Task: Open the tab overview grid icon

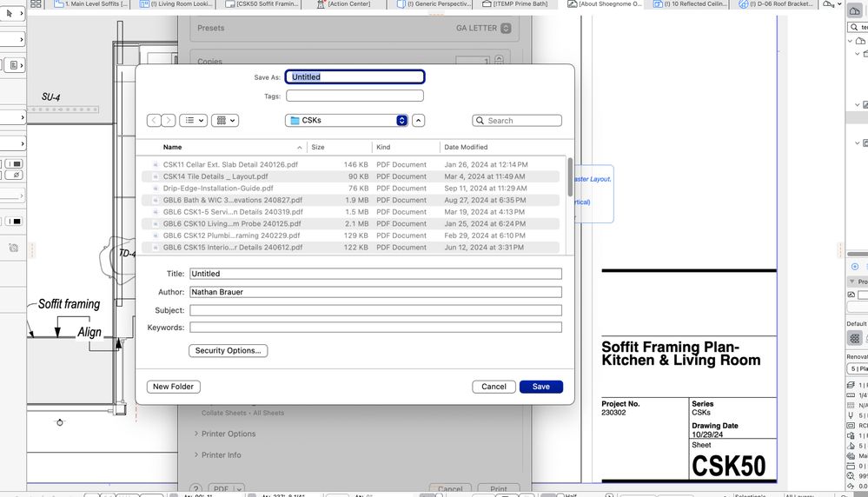Action: [36, 3]
